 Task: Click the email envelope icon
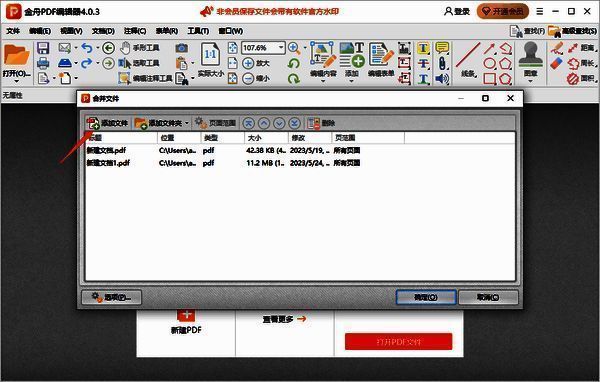(x=65, y=48)
